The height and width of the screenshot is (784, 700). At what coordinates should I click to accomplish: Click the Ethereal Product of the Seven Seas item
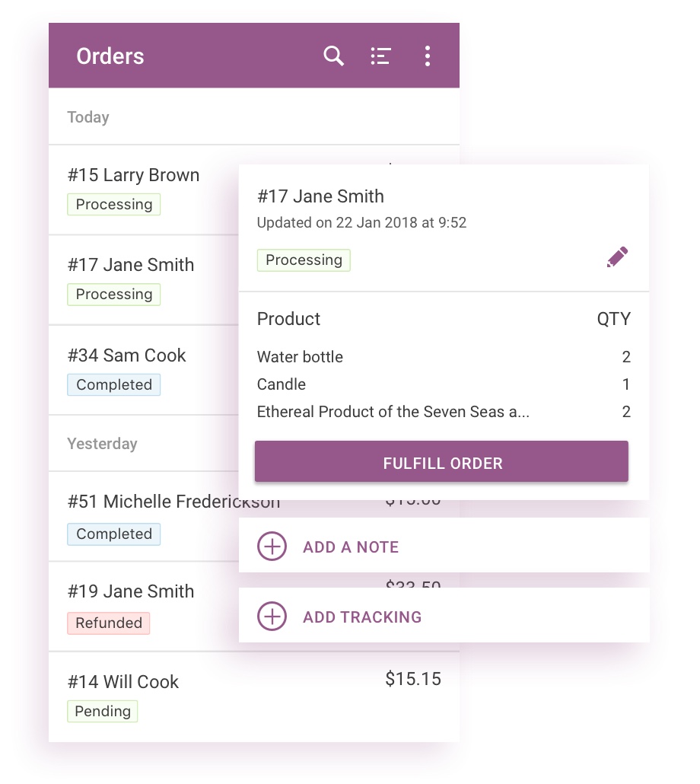(x=393, y=412)
